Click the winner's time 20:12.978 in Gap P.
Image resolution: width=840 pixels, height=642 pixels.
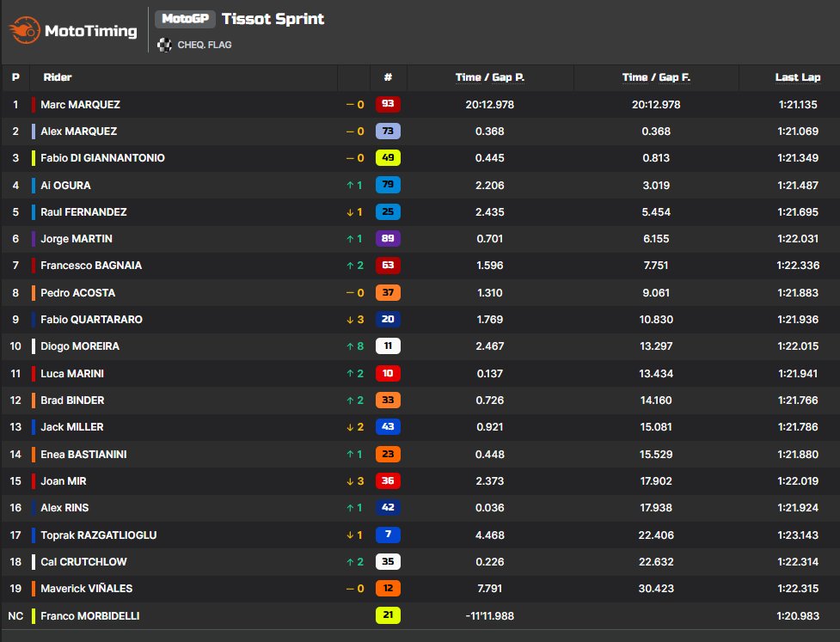click(x=490, y=104)
